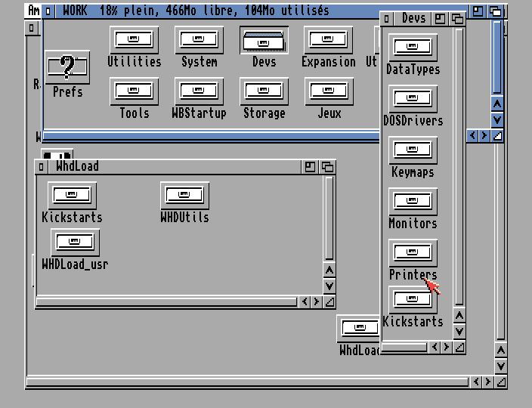Click the Devs window title text
This screenshot has width=532, height=408.
413,18
